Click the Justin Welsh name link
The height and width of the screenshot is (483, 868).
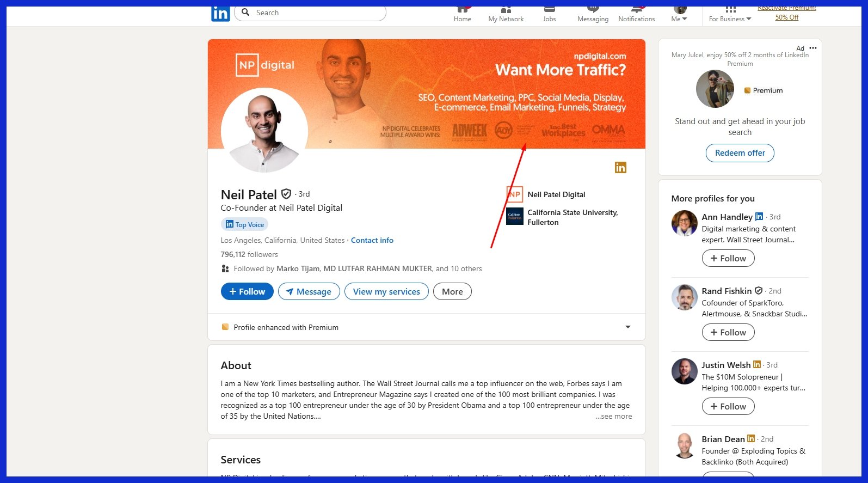[x=726, y=365]
